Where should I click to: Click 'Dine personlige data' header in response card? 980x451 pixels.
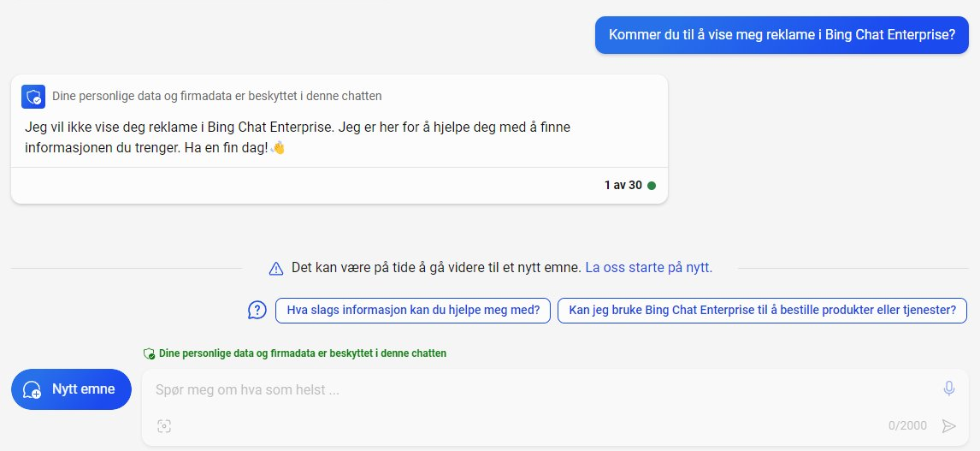pos(217,97)
